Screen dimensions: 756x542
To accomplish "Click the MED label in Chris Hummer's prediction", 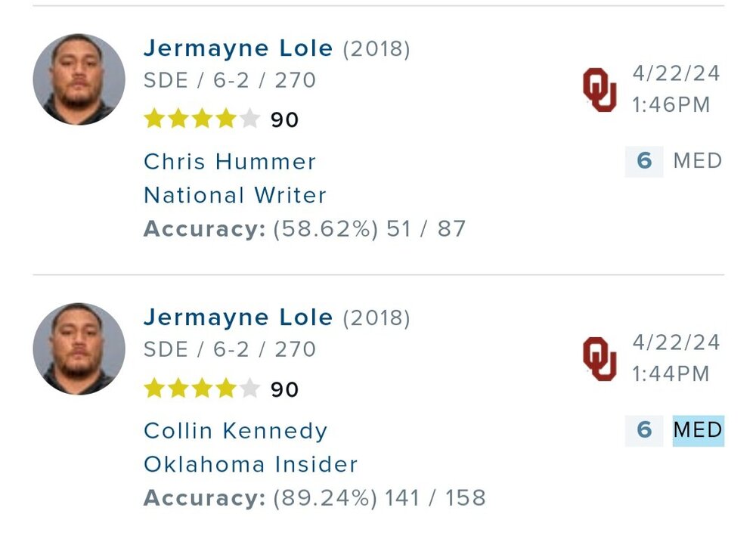I will [698, 161].
